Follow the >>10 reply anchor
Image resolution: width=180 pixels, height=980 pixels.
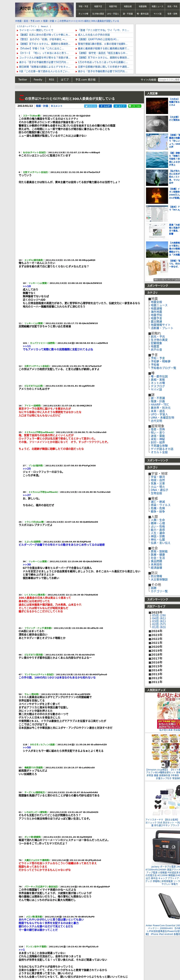tap(27, 286)
